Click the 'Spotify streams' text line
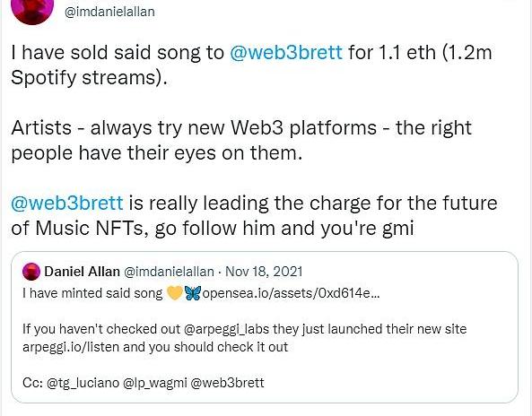 tap(89, 78)
